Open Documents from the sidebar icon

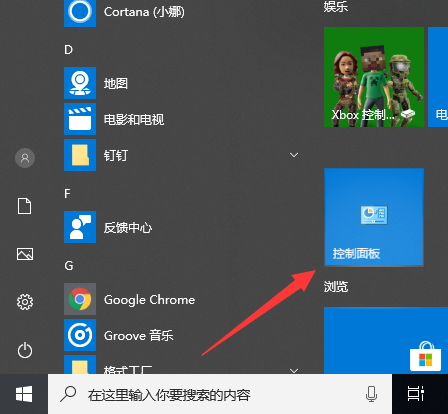(x=25, y=206)
